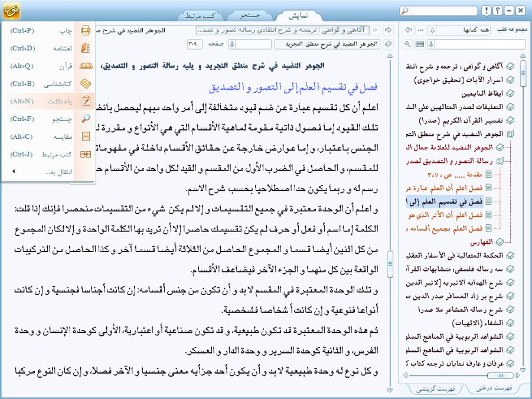This screenshot has height=399, width=532.
Task: Click the book tree scroll left arrow
Action: pos(406,375)
